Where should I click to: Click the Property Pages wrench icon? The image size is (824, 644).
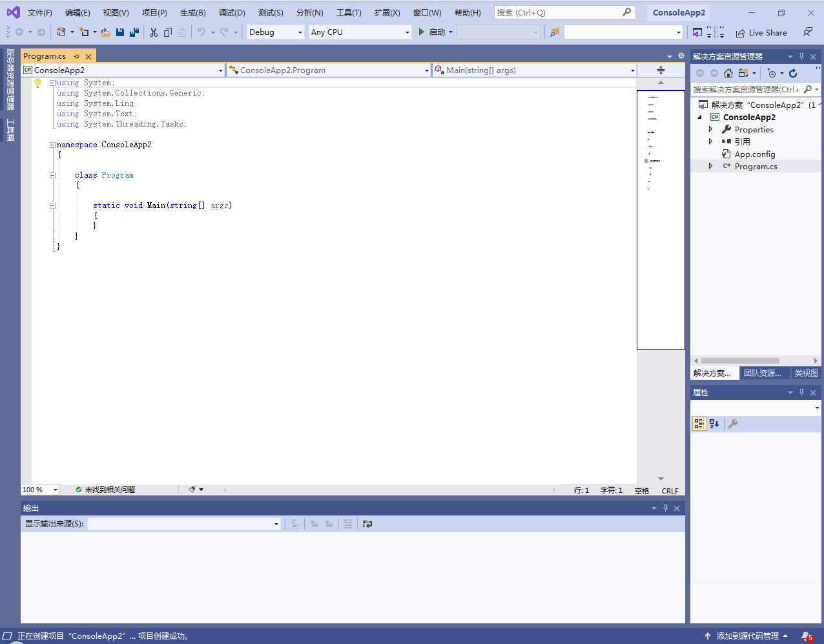733,424
